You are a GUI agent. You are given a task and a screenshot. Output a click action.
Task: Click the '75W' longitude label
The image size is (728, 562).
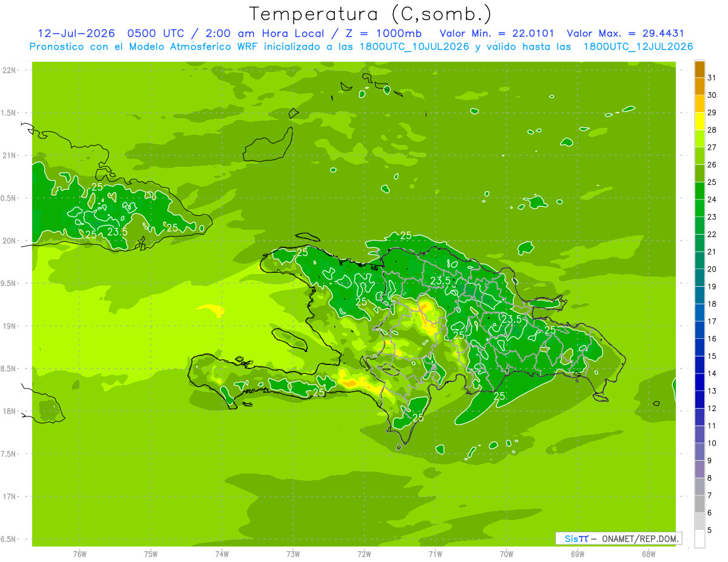(x=151, y=554)
